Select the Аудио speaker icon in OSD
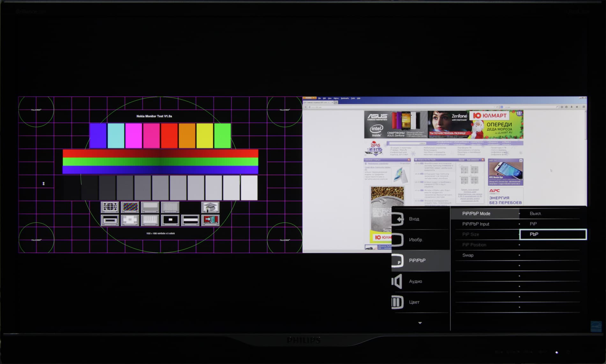 tap(397, 281)
